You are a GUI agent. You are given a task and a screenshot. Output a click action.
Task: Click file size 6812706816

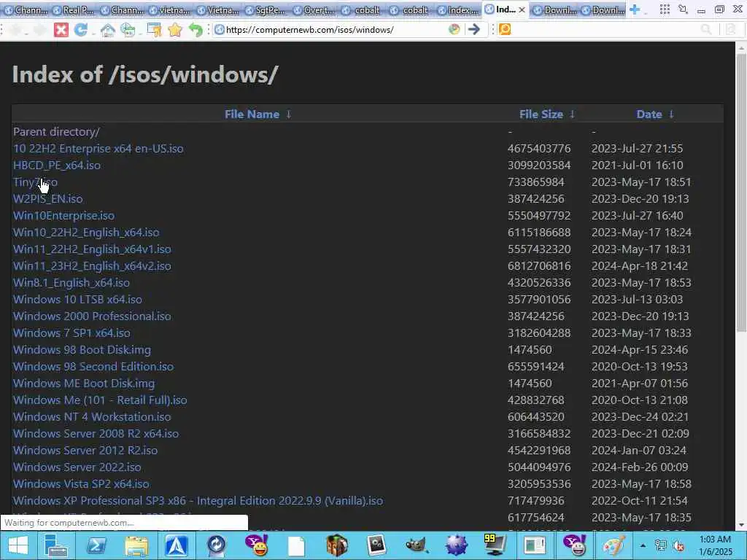(539, 266)
